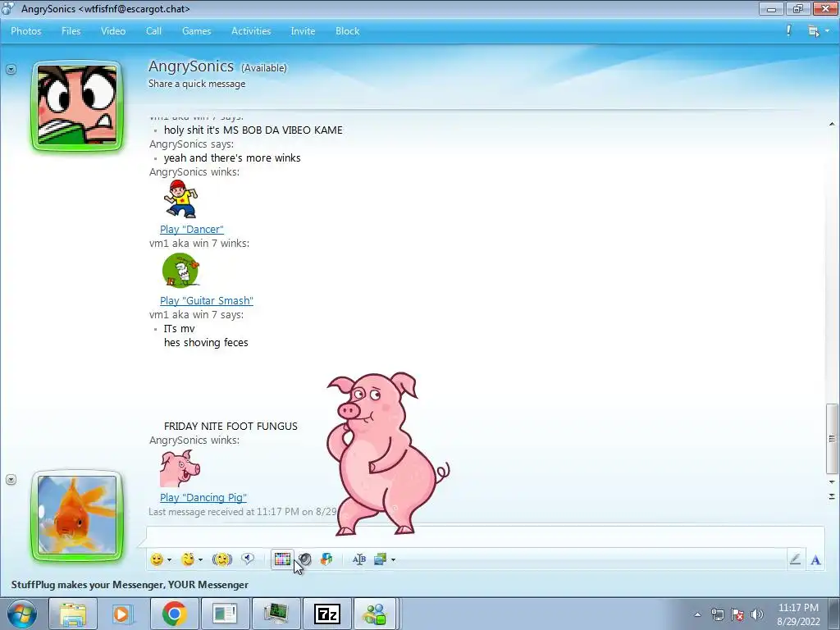
Task: Expand the emoticon dropdown arrow
Action: pyautogui.click(x=169, y=559)
